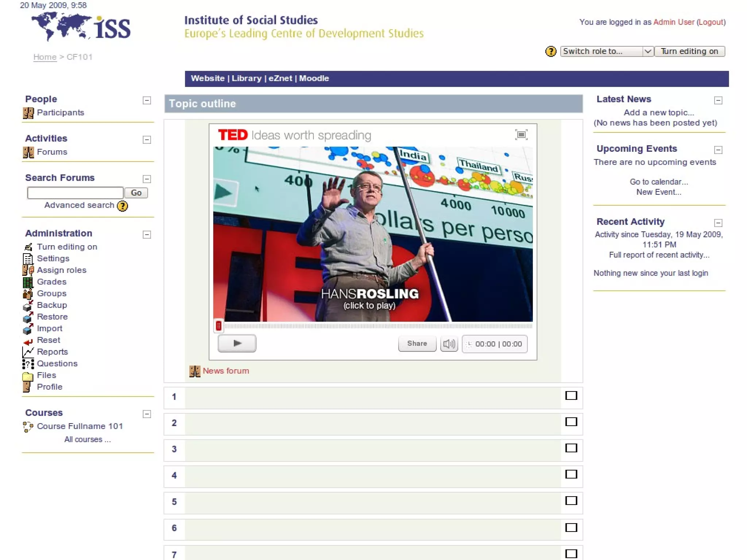
Task: Click the Import box icon
Action: coord(28,329)
